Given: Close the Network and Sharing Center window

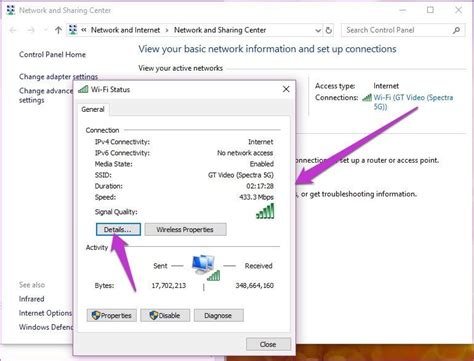Looking at the screenshot, I should coord(459,10).
